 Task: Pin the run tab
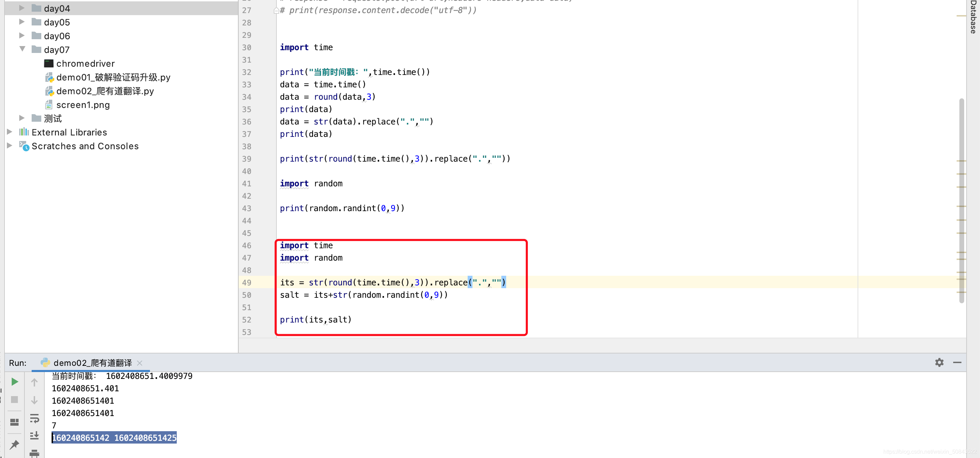14,444
